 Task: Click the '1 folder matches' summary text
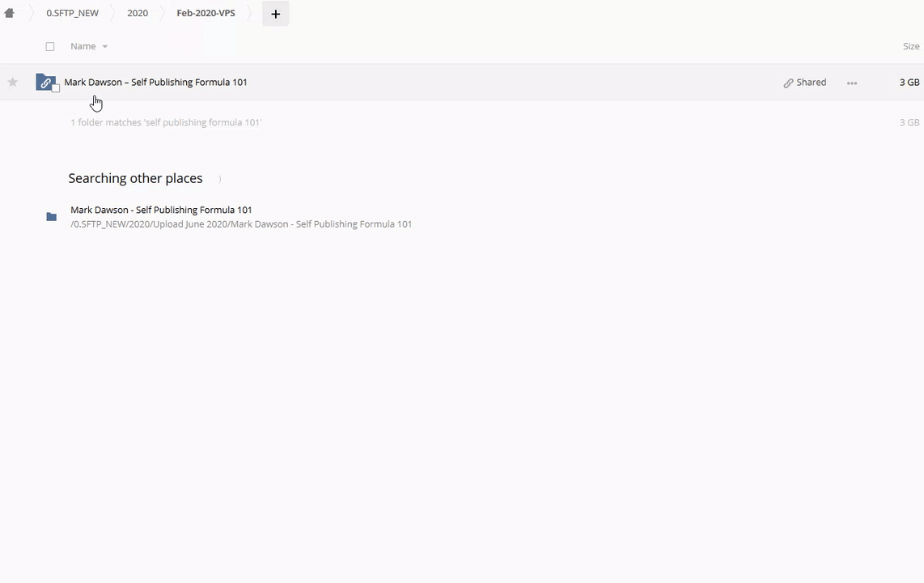(x=166, y=122)
